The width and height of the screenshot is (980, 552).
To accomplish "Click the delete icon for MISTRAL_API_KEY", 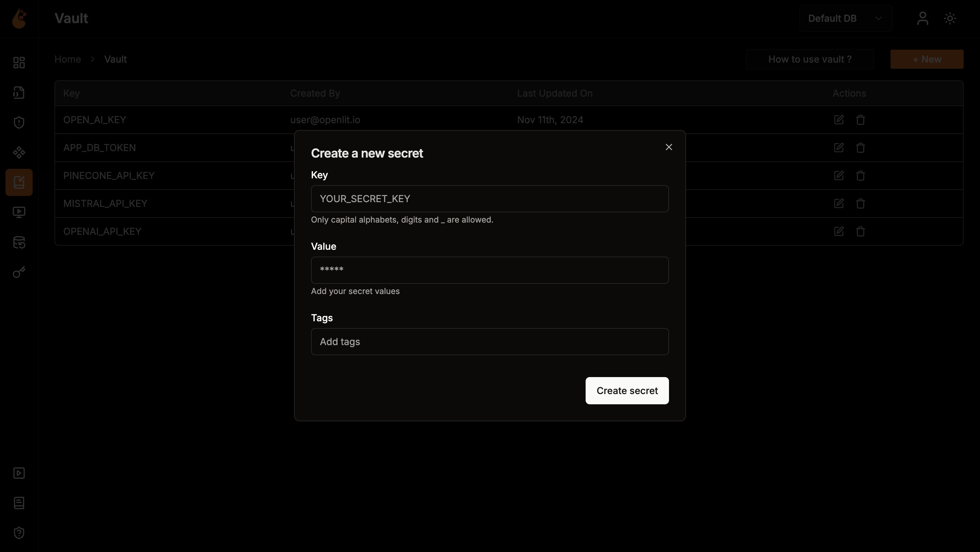I will click(860, 203).
